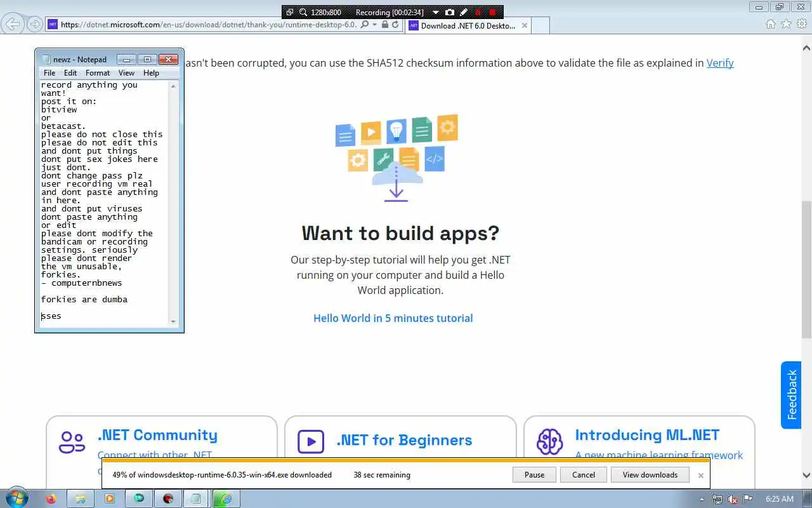Stop recording with the red stop icon
Screen dimensions: 812x508
coord(492,12)
